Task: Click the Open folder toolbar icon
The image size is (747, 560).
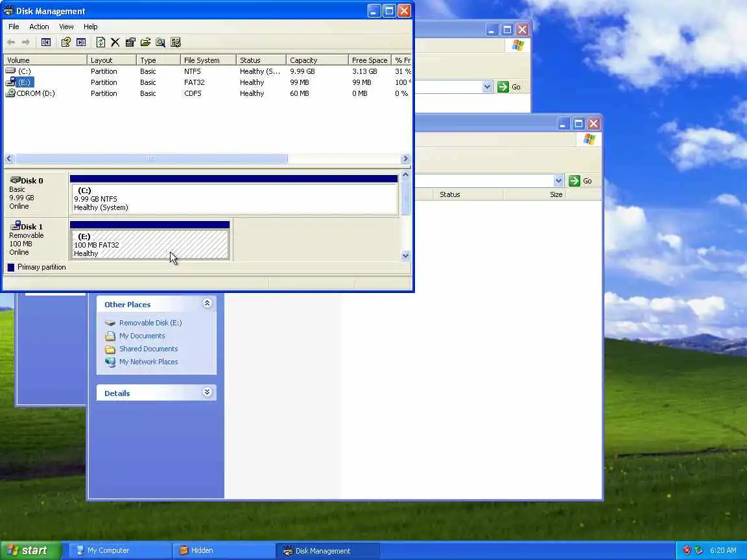Action: [x=145, y=42]
